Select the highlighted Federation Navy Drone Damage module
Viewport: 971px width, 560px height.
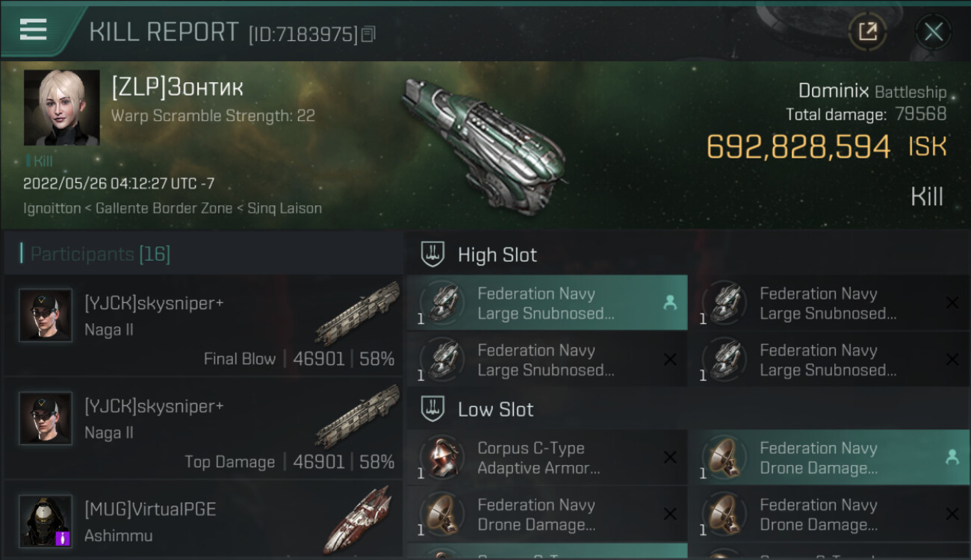pos(828,458)
